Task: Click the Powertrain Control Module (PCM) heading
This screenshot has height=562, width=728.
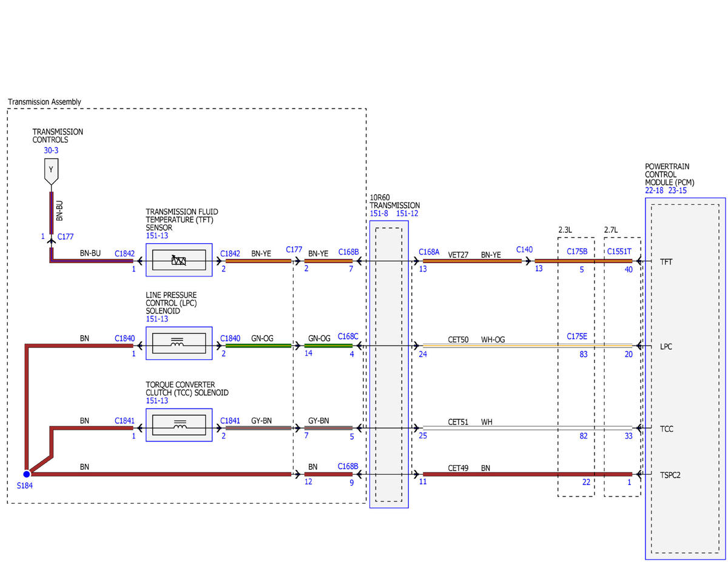Action: 670,175
